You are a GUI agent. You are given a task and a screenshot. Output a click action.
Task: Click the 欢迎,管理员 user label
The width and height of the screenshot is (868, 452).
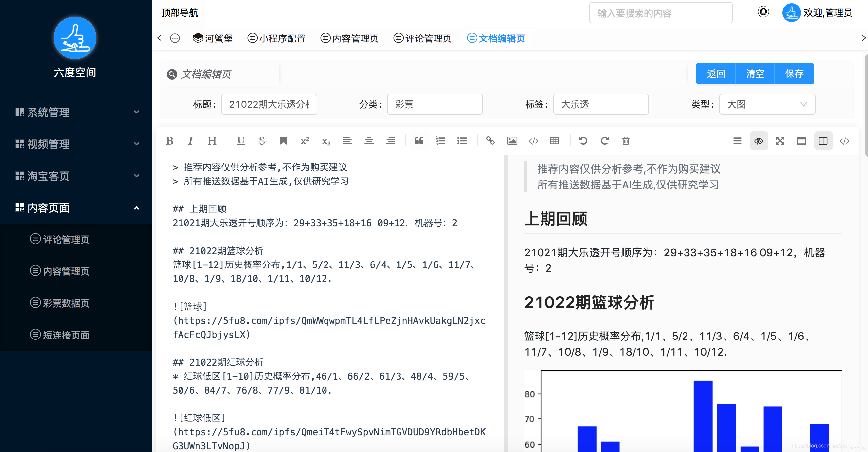(x=828, y=13)
